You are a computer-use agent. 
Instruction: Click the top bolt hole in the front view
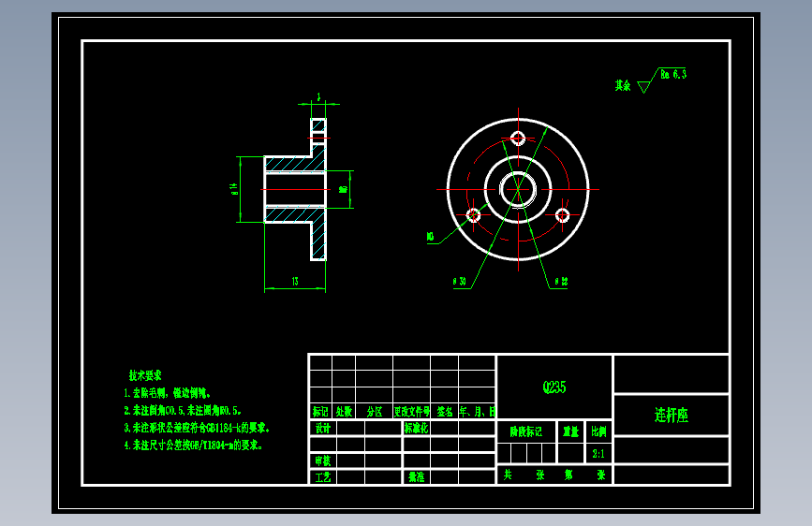click(518, 139)
